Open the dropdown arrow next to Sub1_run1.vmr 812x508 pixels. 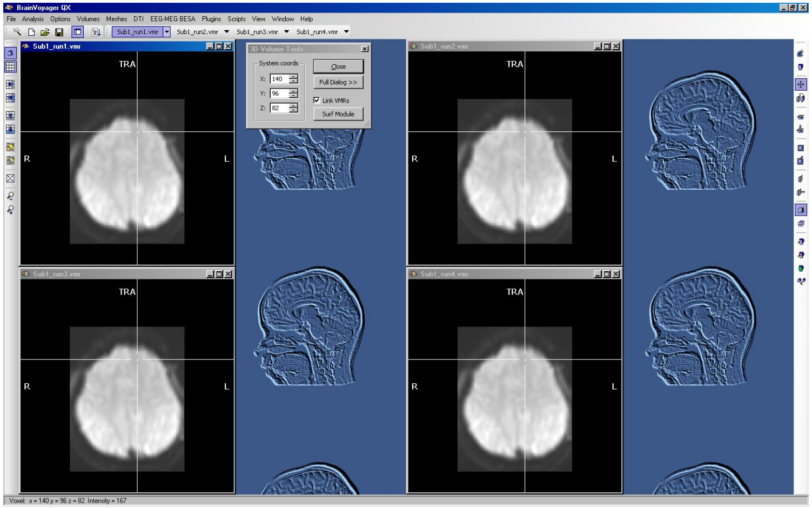167,32
